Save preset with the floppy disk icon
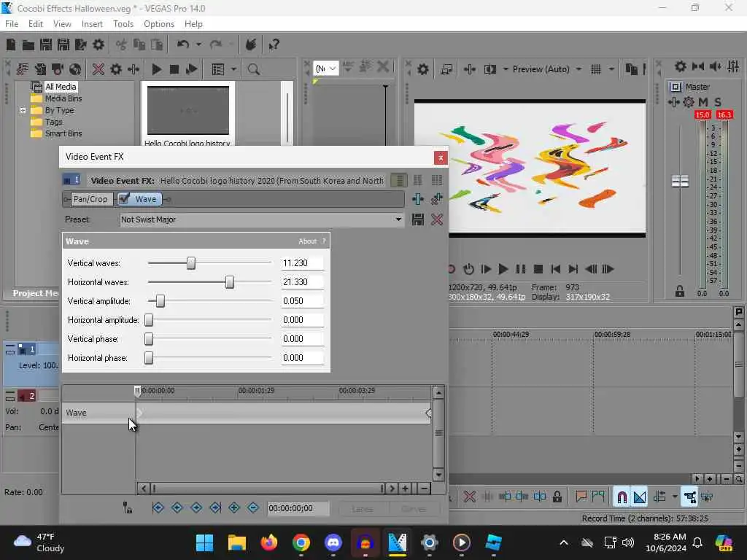The image size is (747, 560). pyautogui.click(x=418, y=219)
